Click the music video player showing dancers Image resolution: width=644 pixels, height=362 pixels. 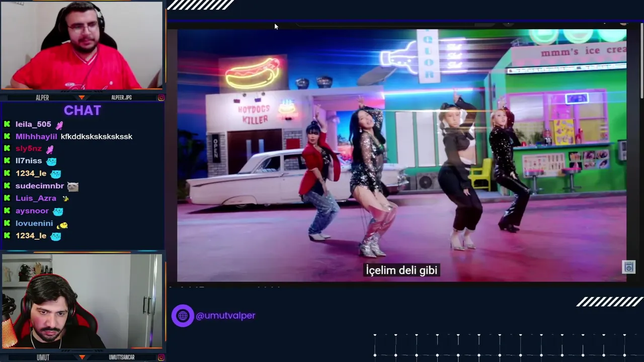point(401,155)
